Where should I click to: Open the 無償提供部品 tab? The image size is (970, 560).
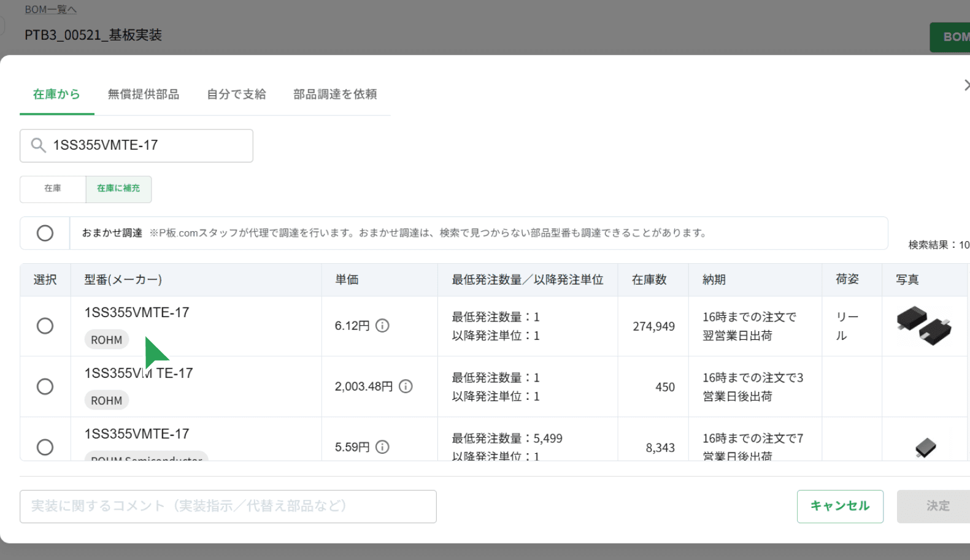click(144, 94)
